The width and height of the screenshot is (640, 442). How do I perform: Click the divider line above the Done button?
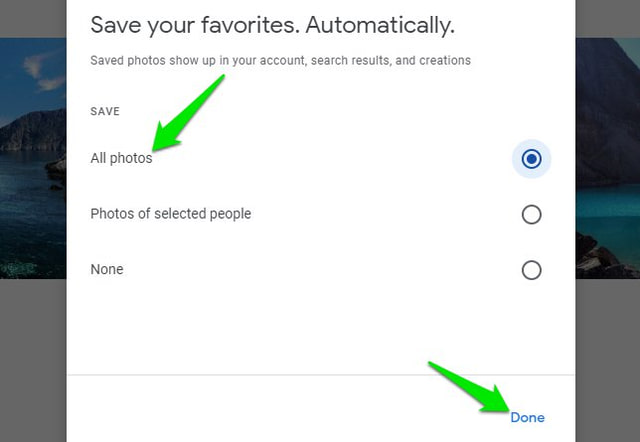[x=320, y=375]
